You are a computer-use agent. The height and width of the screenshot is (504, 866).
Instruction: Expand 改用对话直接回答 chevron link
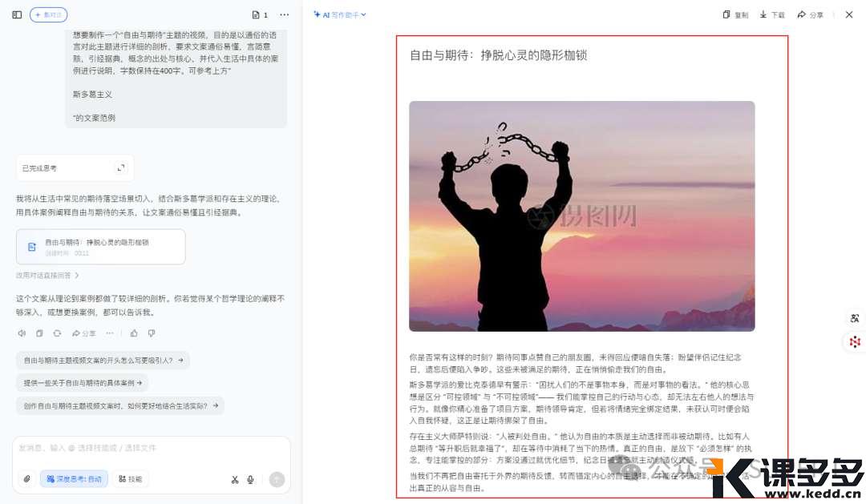coord(47,275)
